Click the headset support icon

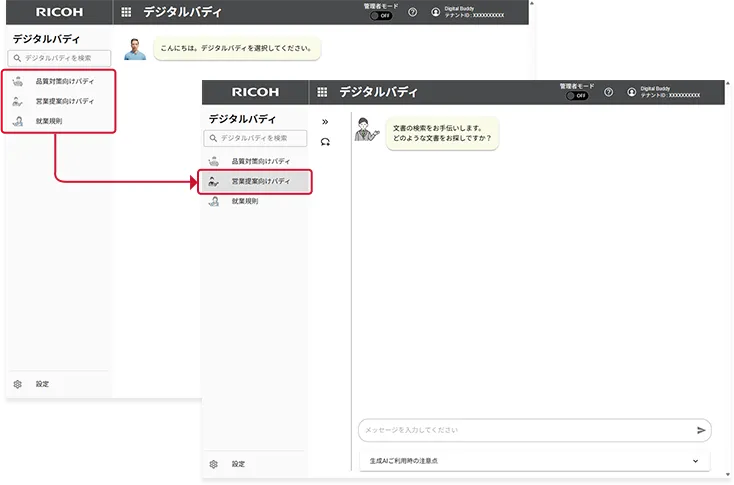pos(325,142)
